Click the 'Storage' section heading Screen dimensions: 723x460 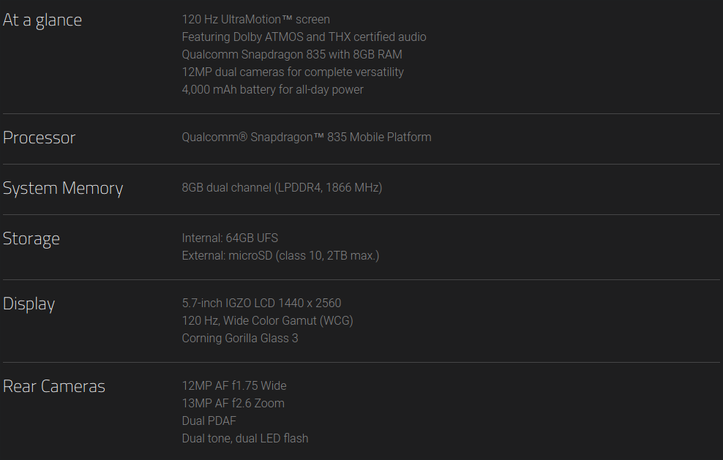tap(31, 239)
